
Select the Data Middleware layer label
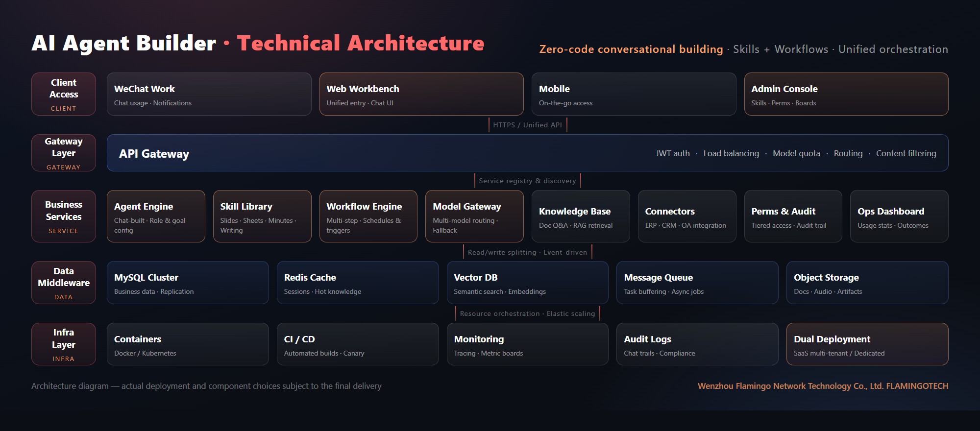[64, 283]
